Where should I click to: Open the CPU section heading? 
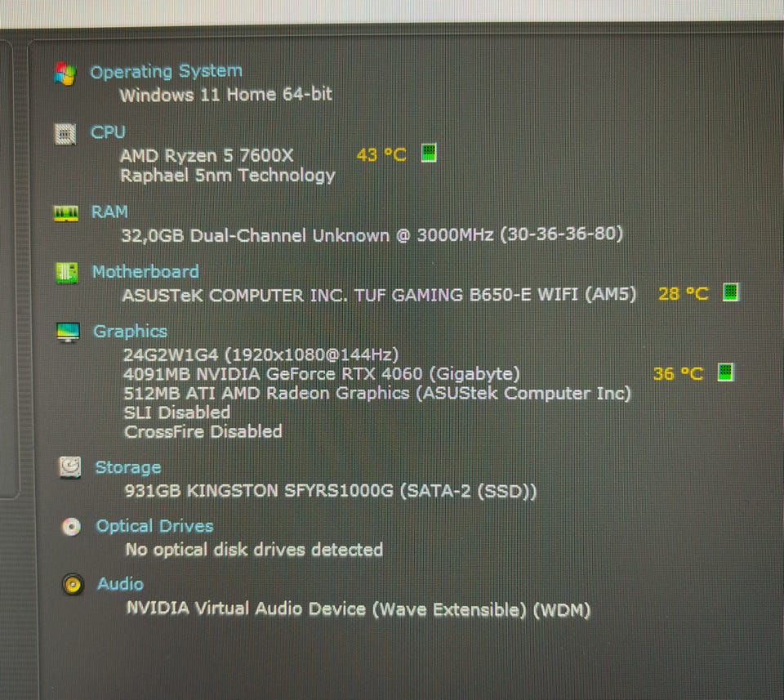[x=108, y=132]
